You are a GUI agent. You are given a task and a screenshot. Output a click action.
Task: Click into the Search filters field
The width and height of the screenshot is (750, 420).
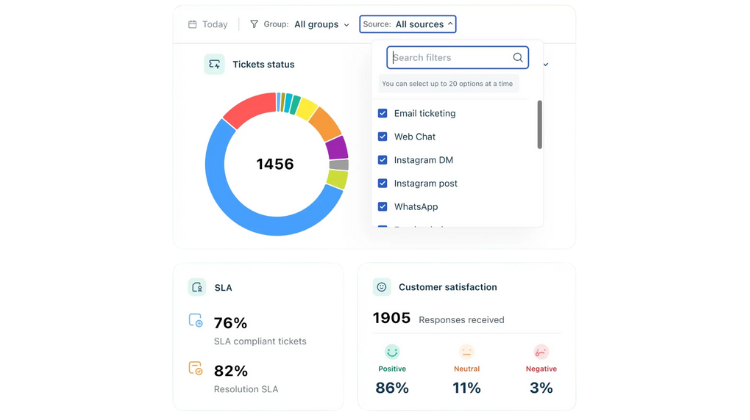[x=450, y=58]
